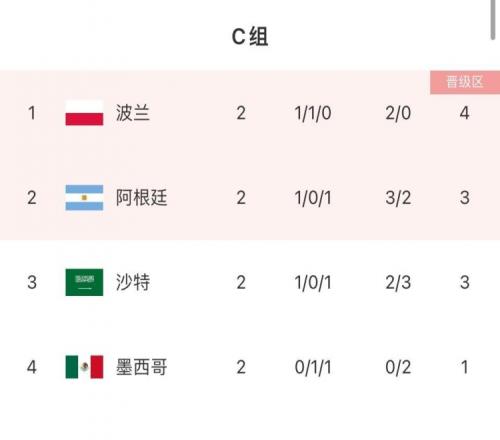This screenshot has width=500, height=440.
Task: Click the C组 group heading
Action: tap(250, 36)
